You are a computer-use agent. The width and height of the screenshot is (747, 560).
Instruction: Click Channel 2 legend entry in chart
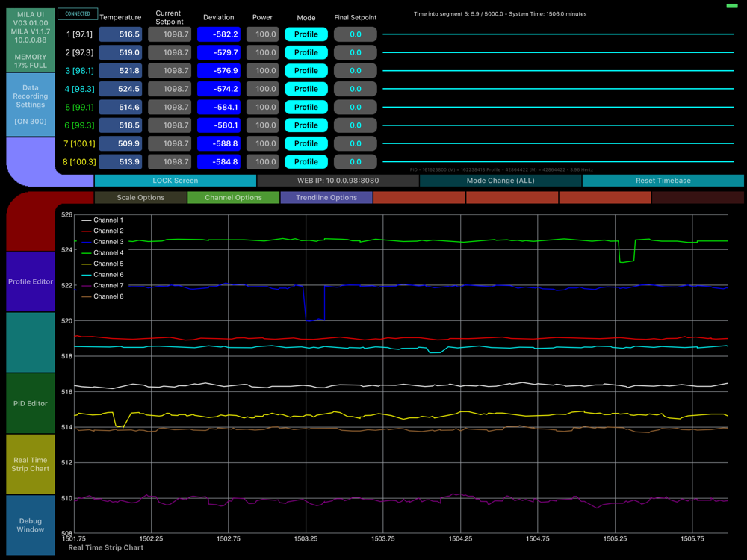(x=102, y=231)
